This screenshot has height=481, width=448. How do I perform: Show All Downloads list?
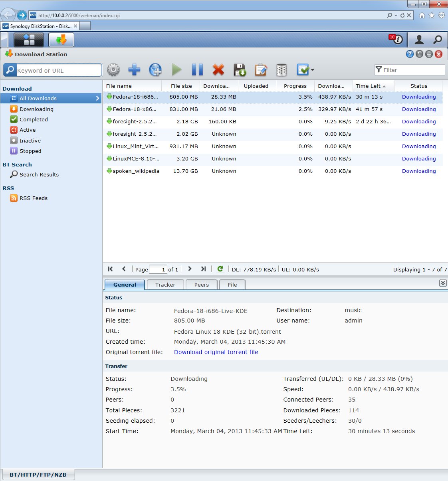pyautogui.click(x=51, y=98)
